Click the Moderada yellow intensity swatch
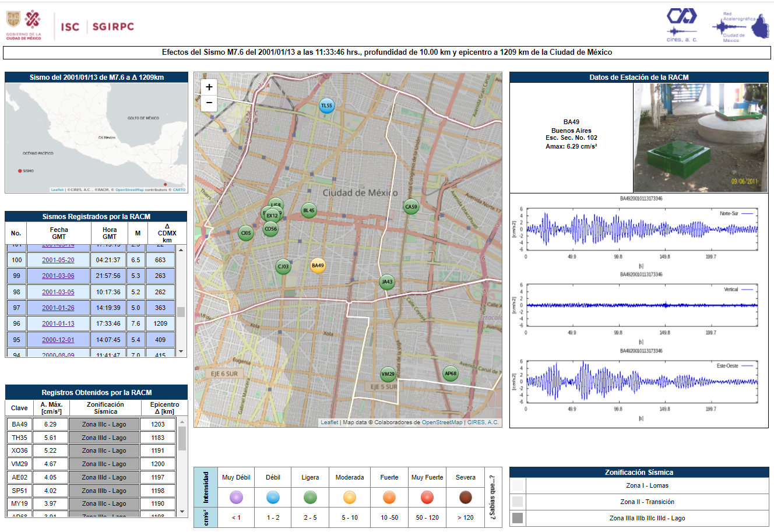Screen dimensions: 774x532 coord(350,497)
